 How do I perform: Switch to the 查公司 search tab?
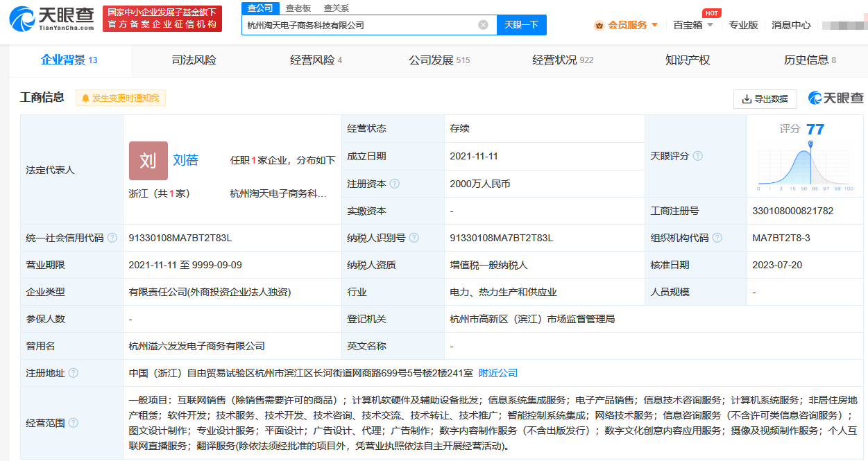click(x=260, y=8)
